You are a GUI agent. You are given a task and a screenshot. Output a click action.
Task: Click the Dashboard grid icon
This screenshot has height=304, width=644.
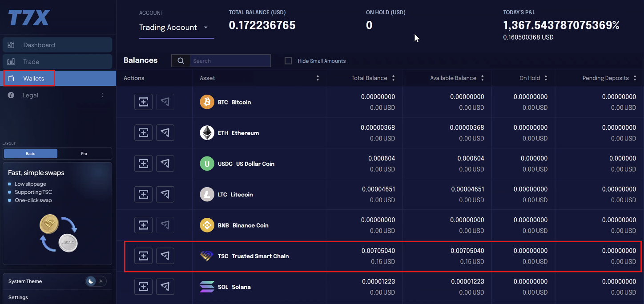point(11,45)
